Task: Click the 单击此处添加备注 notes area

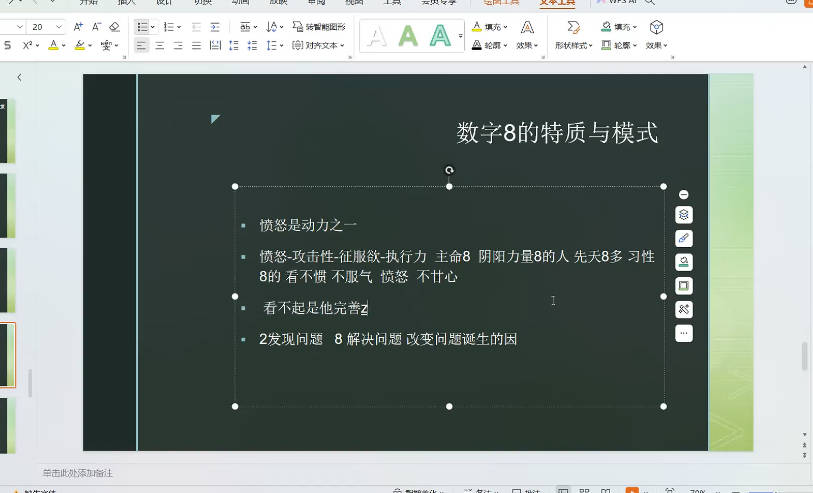Action: coord(78,473)
